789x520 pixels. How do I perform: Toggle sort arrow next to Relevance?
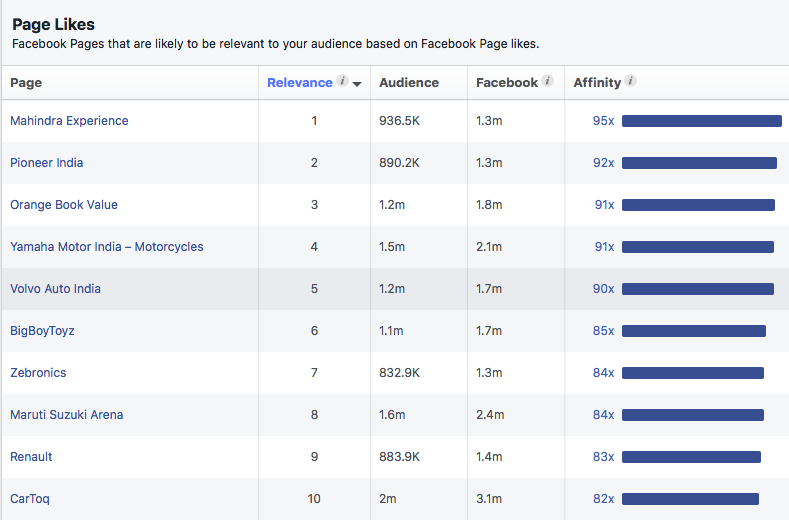pos(357,84)
